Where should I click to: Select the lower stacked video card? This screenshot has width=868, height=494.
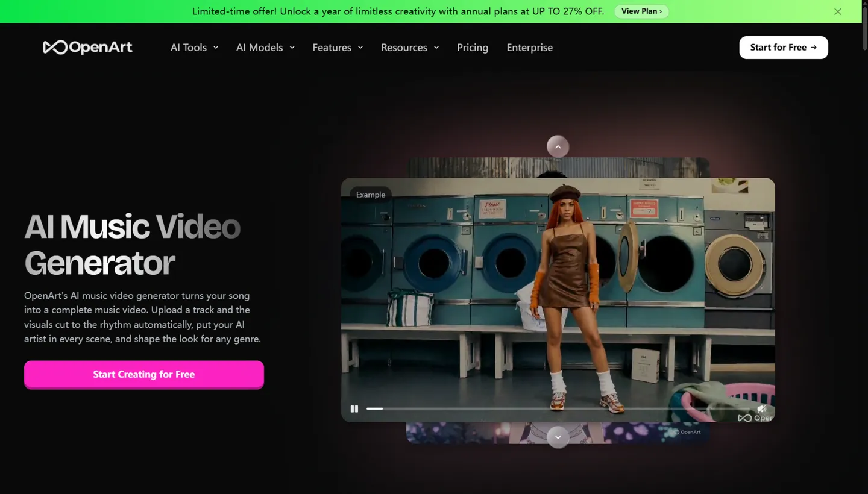[x=558, y=433]
